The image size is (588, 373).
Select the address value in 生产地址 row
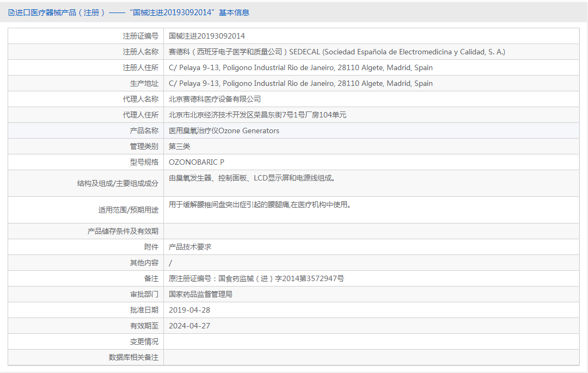point(301,83)
